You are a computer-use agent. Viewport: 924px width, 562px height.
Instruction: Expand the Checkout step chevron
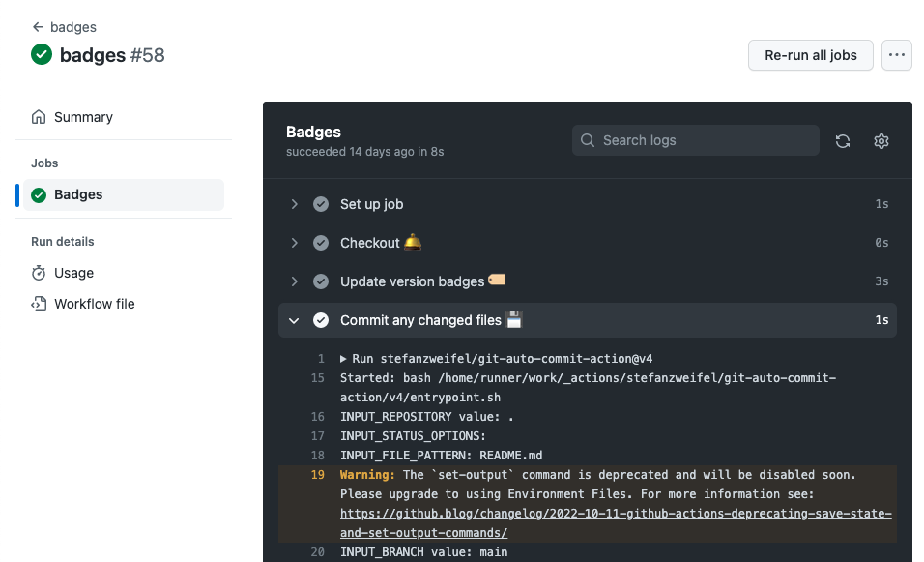(x=294, y=243)
